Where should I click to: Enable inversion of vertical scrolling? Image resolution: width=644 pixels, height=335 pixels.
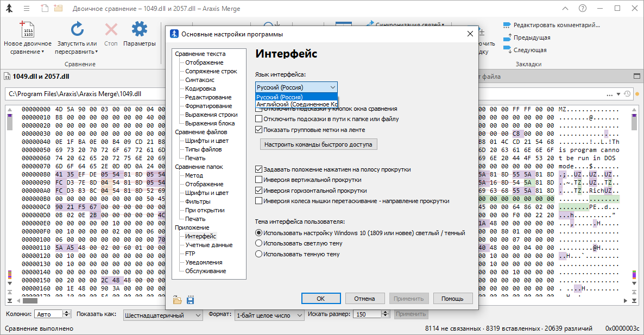click(x=259, y=180)
